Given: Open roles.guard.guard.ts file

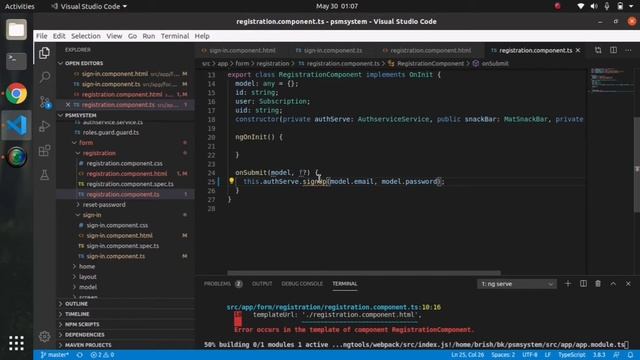Looking at the screenshot, I should pyautogui.click(x=111, y=132).
